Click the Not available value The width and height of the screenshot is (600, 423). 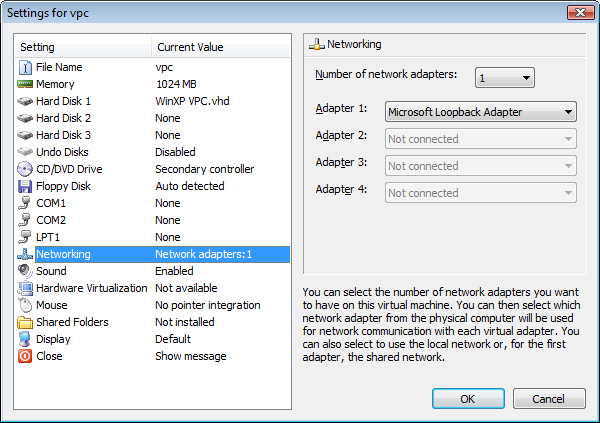pos(186,288)
